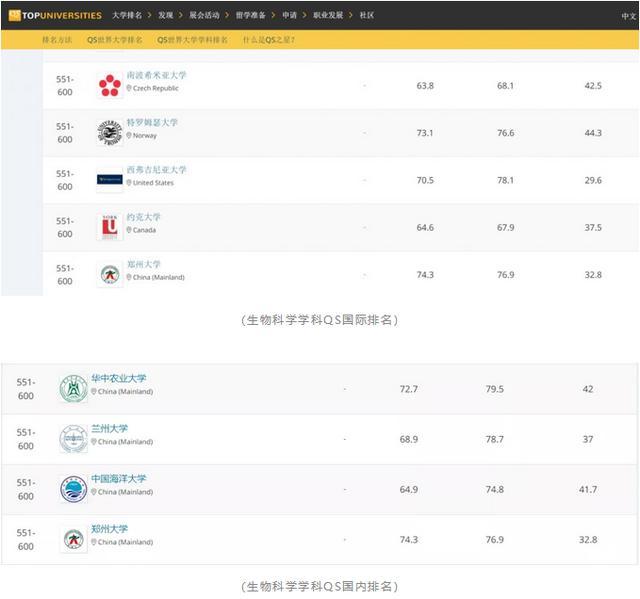Screen dimensions: 640x599
Task: Click the location pin beside Norway
Action: coord(129,135)
